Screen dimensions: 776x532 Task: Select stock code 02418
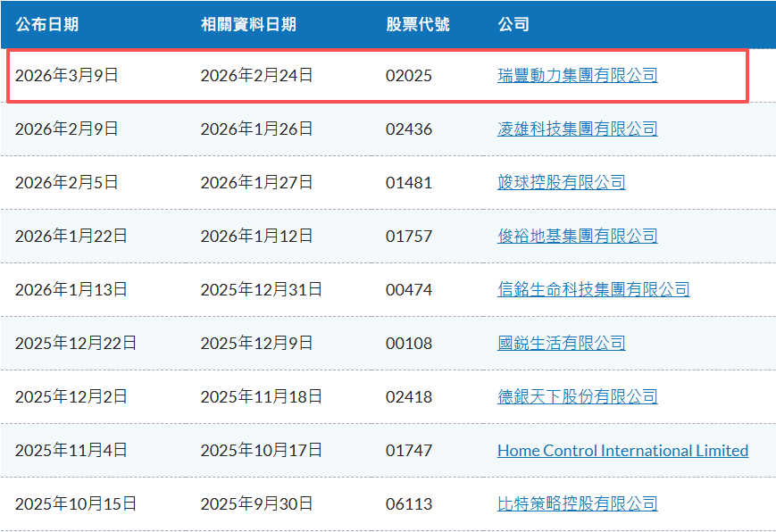(x=409, y=397)
